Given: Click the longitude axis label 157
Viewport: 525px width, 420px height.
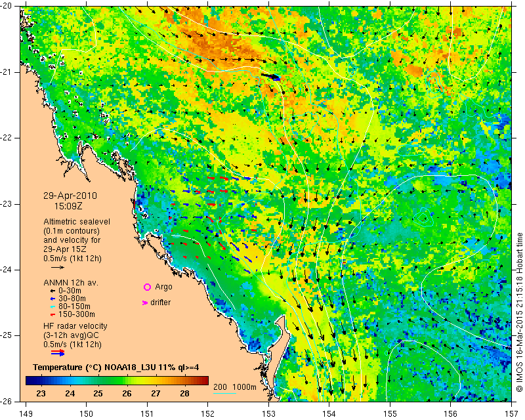Looking at the screenshot, I should 511,414.
